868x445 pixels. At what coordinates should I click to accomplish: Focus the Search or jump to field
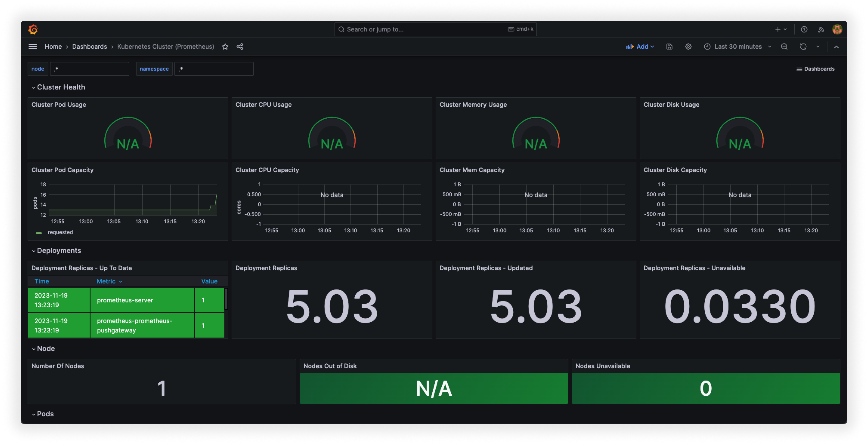click(435, 29)
